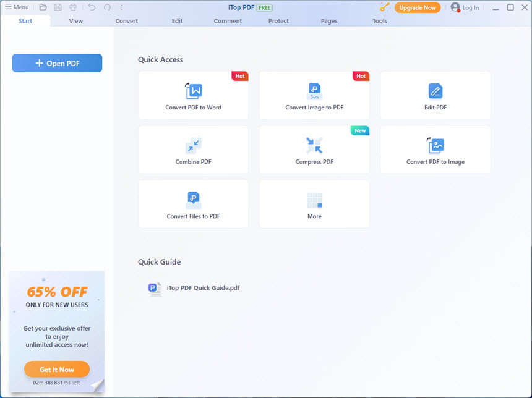Click the Convert PDF to Image icon
Image resolution: width=532 pixels, height=398 pixels.
[x=435, y=145]
